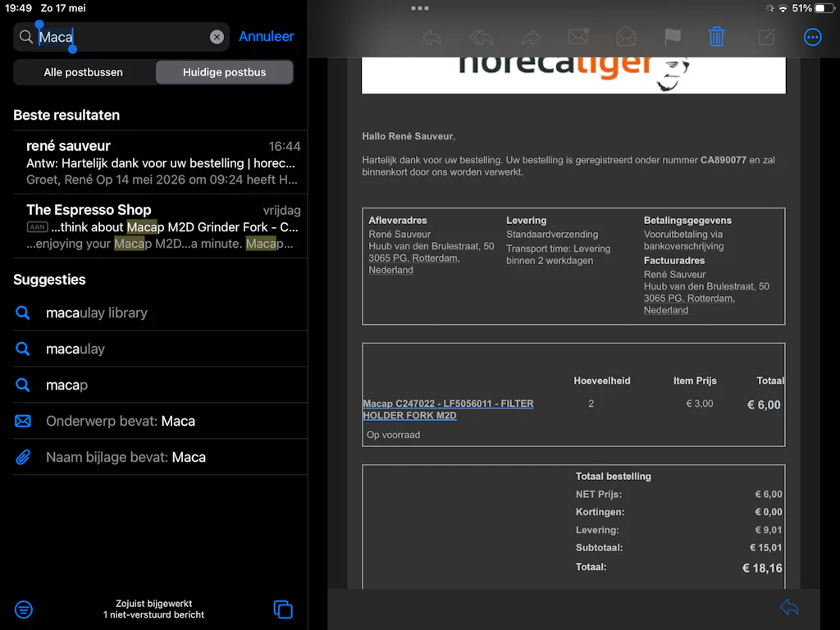840x630 pixels.
Task: Open the Factuuradres address link
Action: (x=689, y=304)
